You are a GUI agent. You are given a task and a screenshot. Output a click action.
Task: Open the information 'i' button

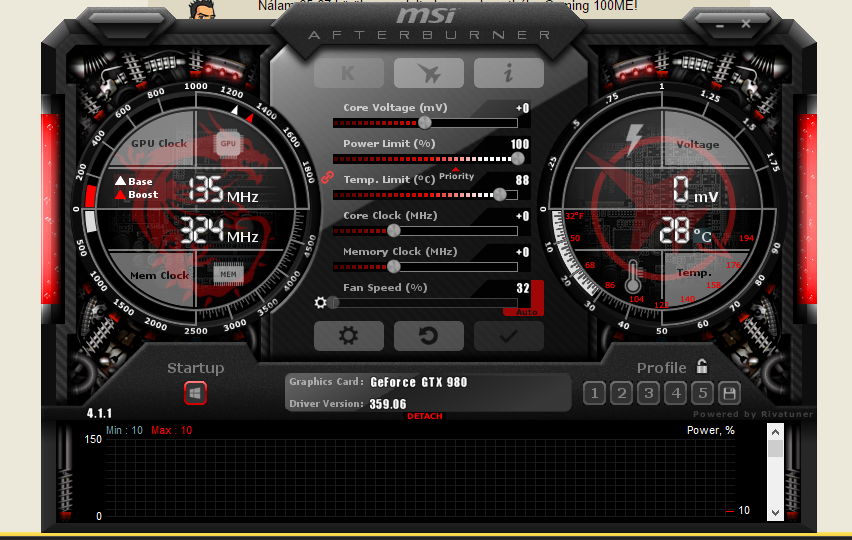(509, 73)
